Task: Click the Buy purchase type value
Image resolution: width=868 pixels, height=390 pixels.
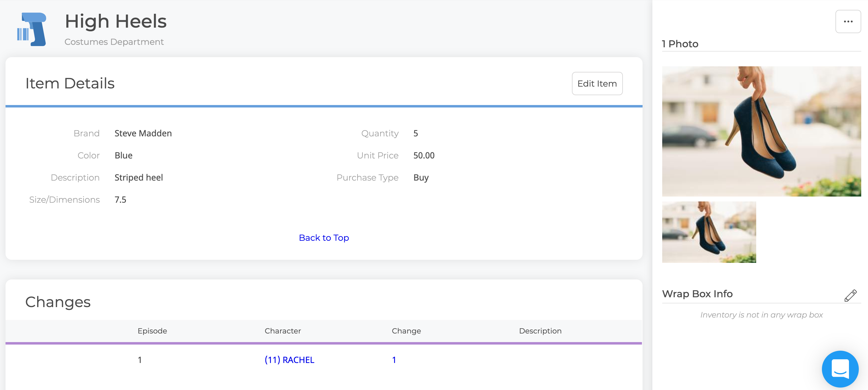Action: pyautogui.click(x=421, y=177)
